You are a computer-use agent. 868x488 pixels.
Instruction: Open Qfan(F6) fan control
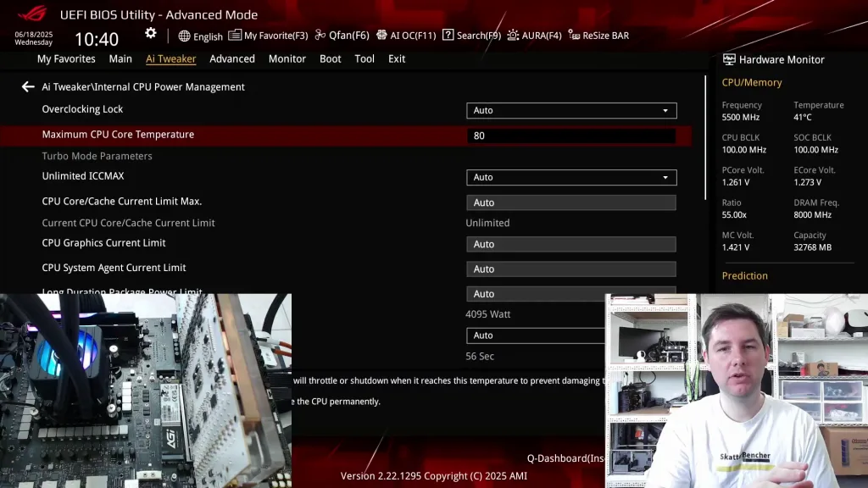point(342,36)
